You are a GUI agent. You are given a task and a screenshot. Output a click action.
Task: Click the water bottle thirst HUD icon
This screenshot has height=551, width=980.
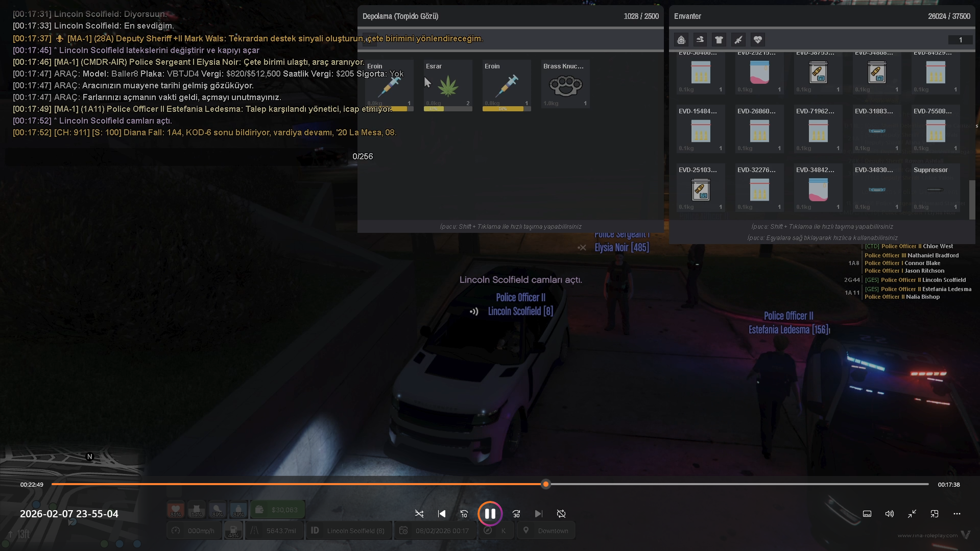click(x=238, y=509)
